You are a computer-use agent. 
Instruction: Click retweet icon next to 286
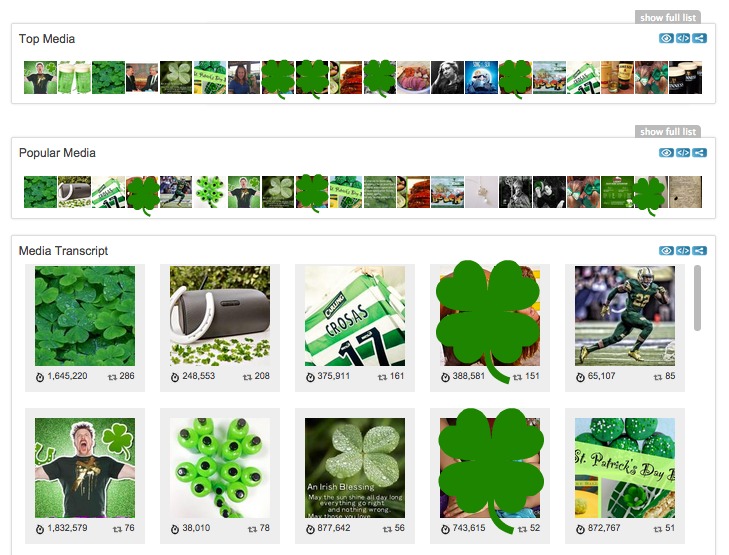click(x=112, y=377)
